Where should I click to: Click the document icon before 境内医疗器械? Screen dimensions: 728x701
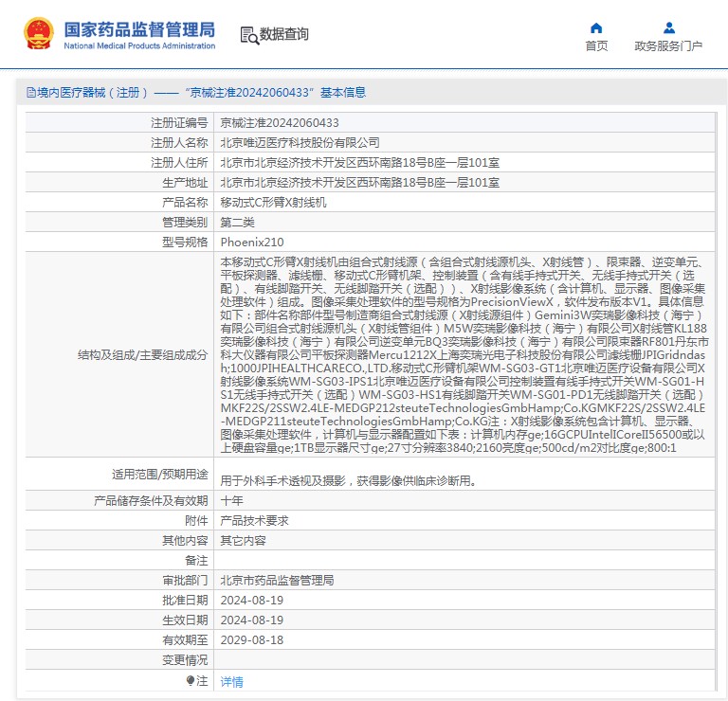pos(31,93)
